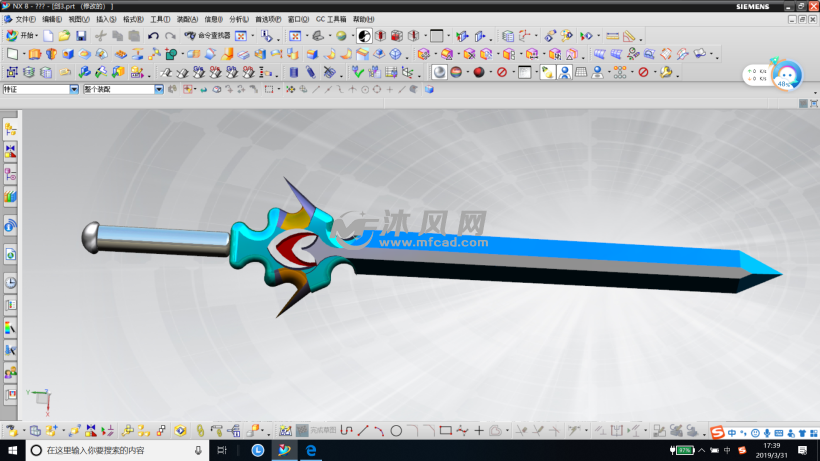
Task: Open the Roles sidebar tab
Action: (10, 372)
